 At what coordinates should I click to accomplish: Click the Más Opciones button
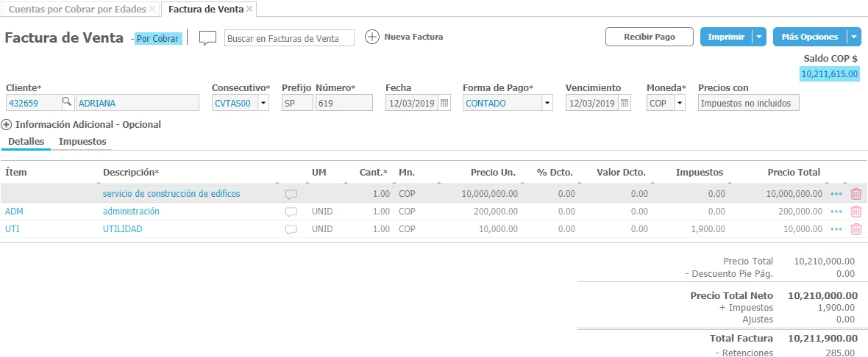(810, 37)
